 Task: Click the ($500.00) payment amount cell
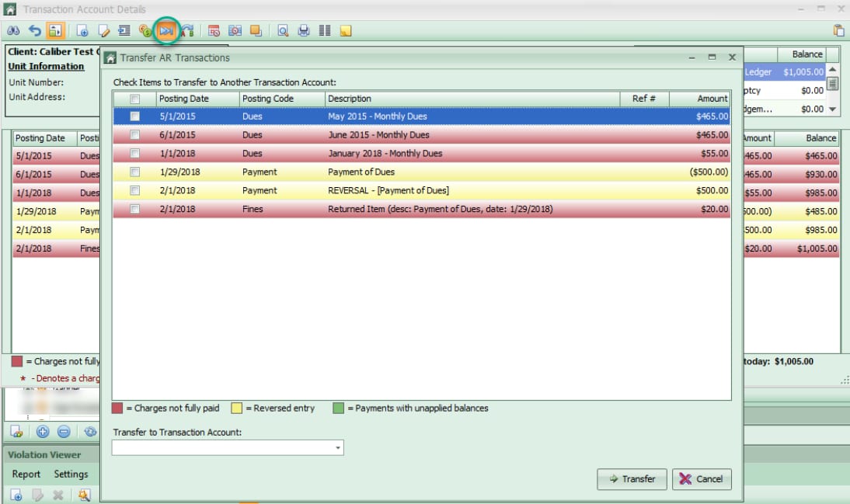709,172
